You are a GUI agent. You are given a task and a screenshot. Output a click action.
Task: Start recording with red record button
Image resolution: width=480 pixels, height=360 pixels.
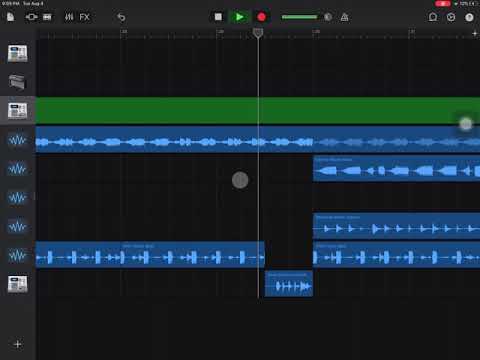[261, 17]
